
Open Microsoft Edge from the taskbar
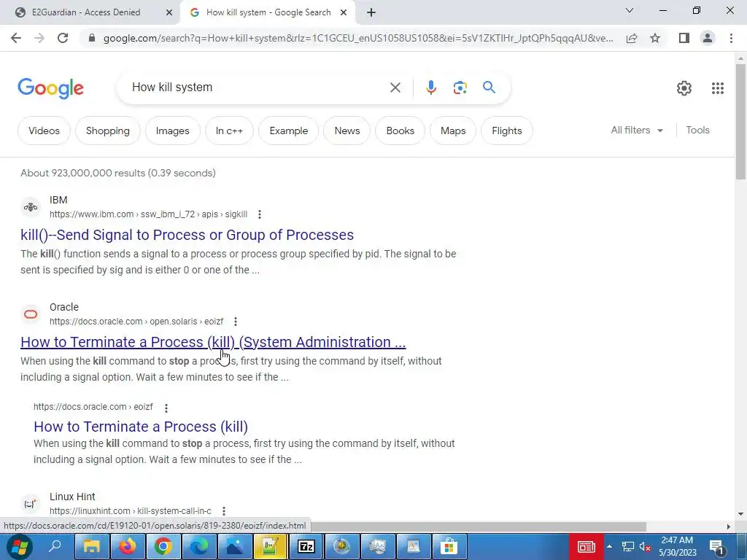click(198, 547)
